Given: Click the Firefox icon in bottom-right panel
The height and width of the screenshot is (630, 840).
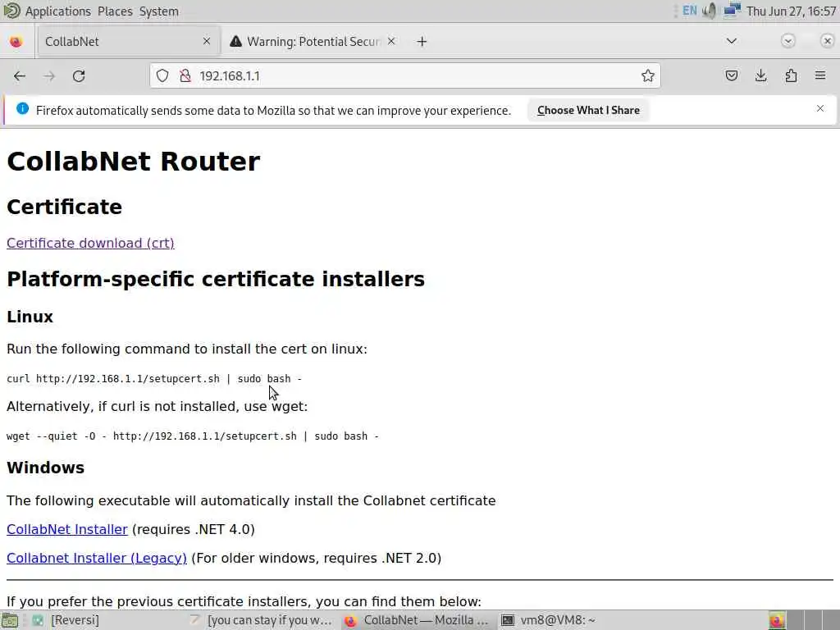Looking at the screenshot, I should pos(777,621).
